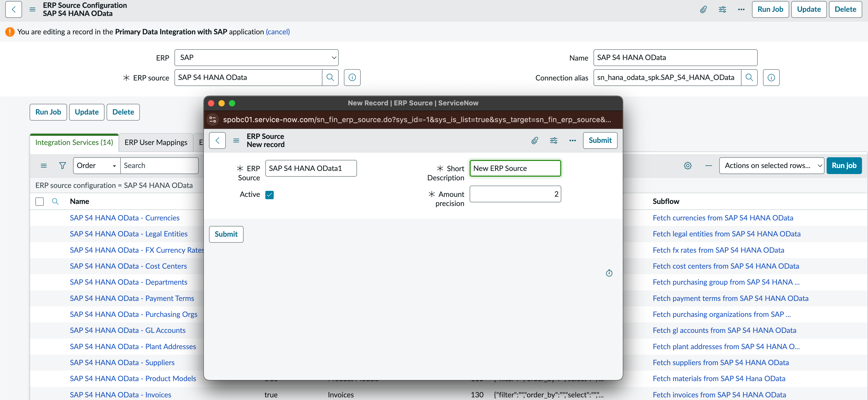Click lower Delete button below form
The height and width of the screenshot is (400, 868).
(x=123, y=112)
